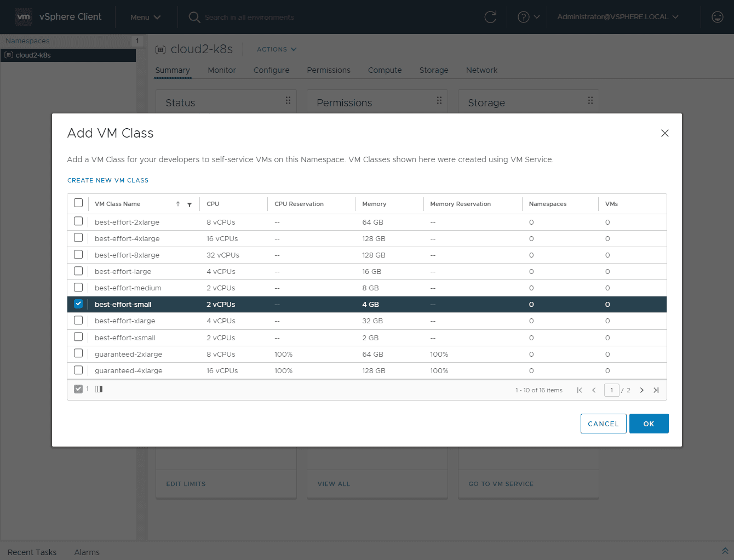The image size is (734, 560).
Task: Expand the bottom Recent Tasks panel
Action: tap(725, 551)
